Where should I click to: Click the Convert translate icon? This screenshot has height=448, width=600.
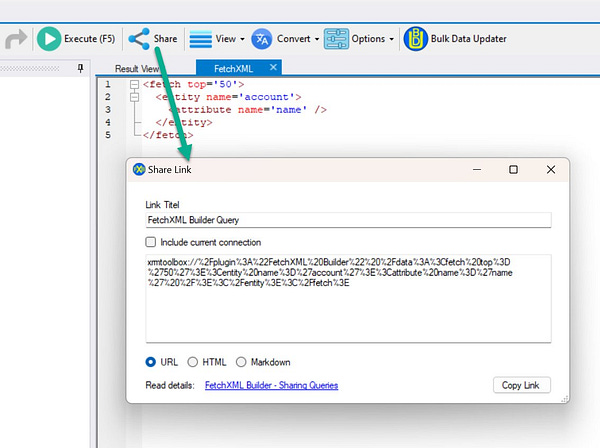click(x=262, y=39)
